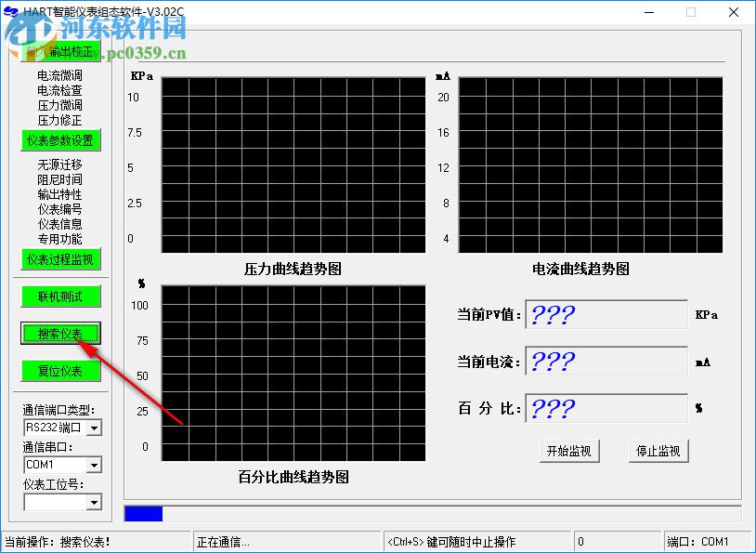Select 专用功能 (special functions)

click(x=58, y=240)
